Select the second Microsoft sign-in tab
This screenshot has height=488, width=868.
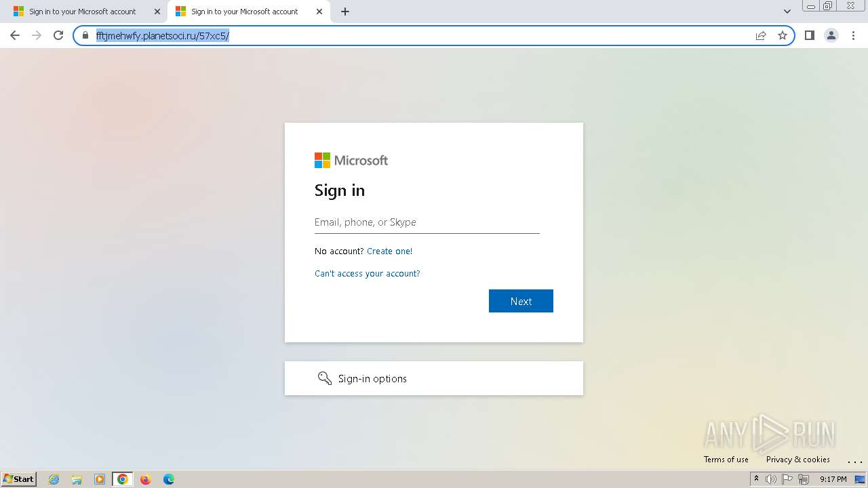(244, 12)
